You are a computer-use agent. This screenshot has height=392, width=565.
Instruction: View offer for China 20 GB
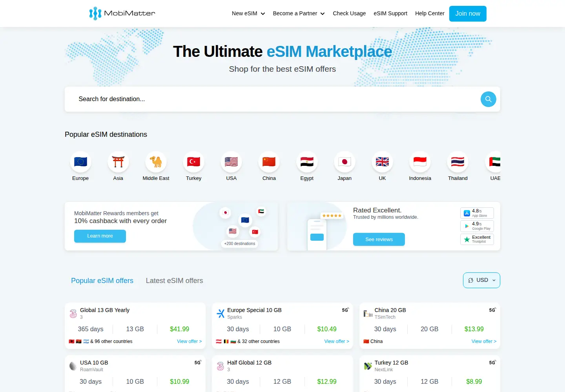click(x=484, y=341)
